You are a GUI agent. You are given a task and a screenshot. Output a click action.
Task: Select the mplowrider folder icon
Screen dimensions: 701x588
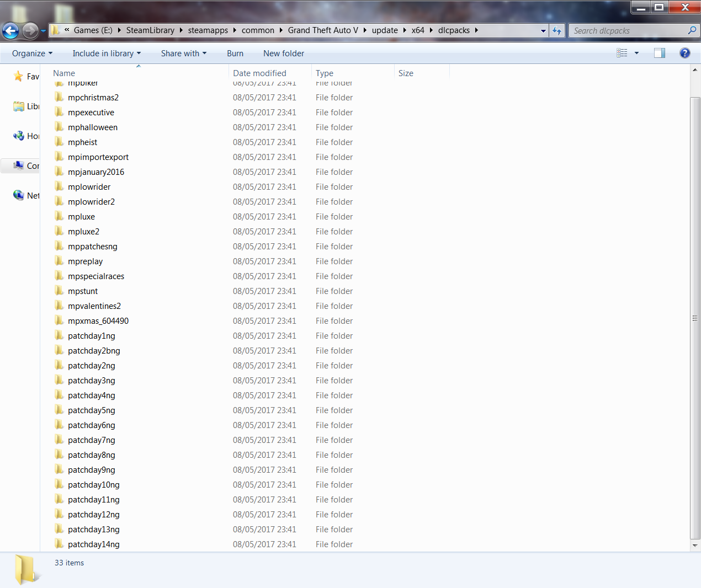click(60, 186)
